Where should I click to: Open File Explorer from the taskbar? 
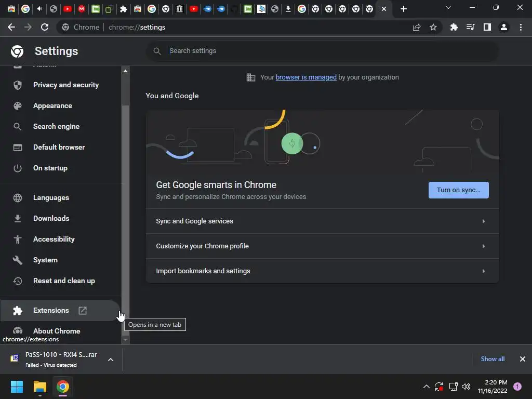click(39, 387)
